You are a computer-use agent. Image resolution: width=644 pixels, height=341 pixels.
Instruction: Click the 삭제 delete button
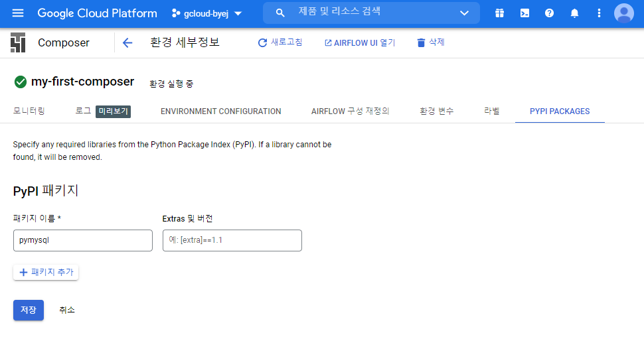[x=430, y=42]
